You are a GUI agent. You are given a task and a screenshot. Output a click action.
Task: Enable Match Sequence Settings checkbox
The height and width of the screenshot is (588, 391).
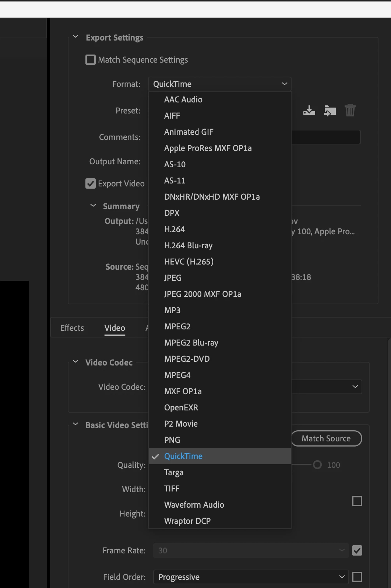pyautogui.click(x=91, y=60)
